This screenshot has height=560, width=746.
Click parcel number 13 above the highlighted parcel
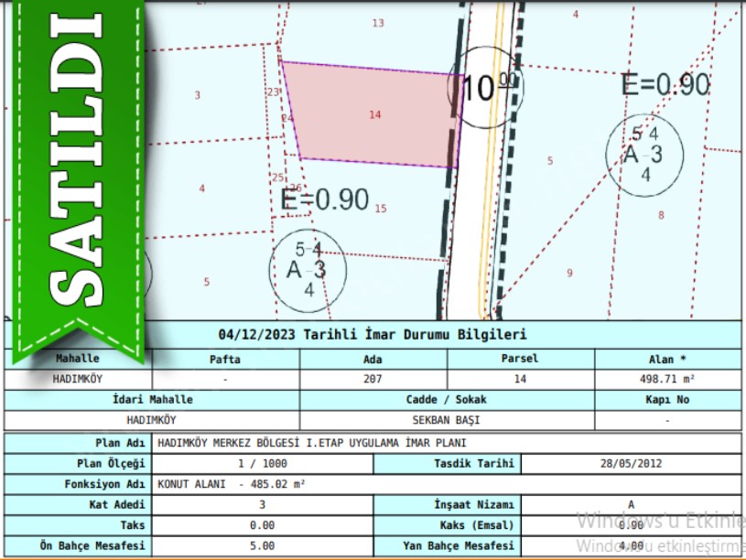[x=378, y=23]
